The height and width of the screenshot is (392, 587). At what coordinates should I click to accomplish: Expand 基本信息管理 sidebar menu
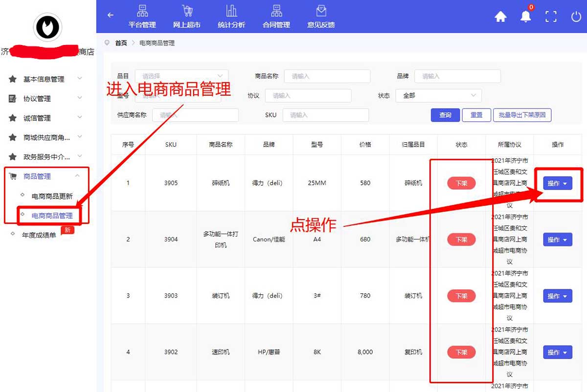(44, 79)
